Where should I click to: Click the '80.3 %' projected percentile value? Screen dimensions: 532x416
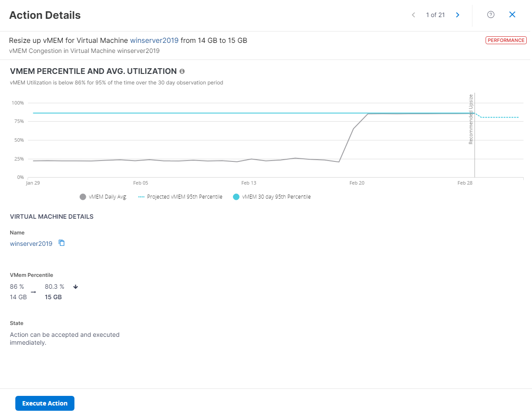click(55, 287)
